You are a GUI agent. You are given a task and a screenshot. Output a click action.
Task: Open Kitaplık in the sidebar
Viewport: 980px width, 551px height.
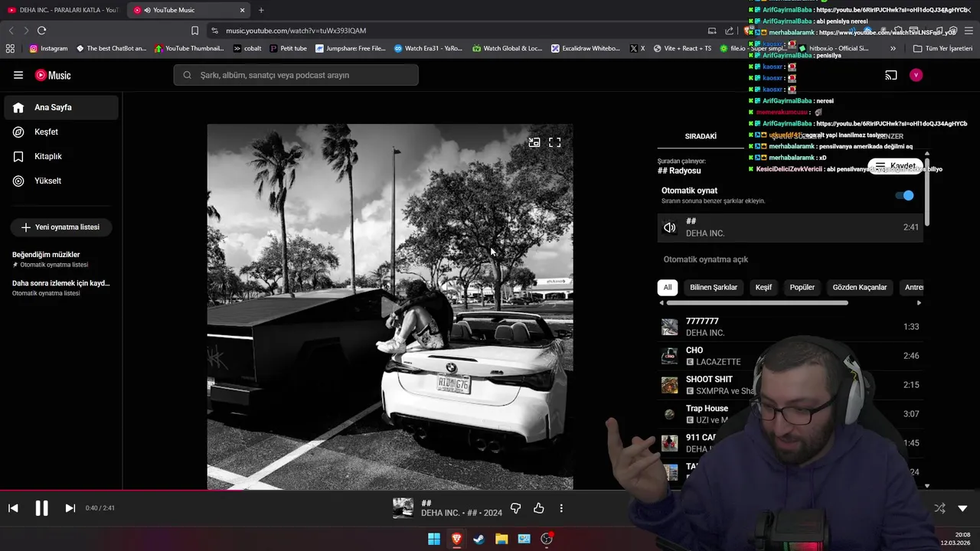pyautogui.click(x=61, y=156)
